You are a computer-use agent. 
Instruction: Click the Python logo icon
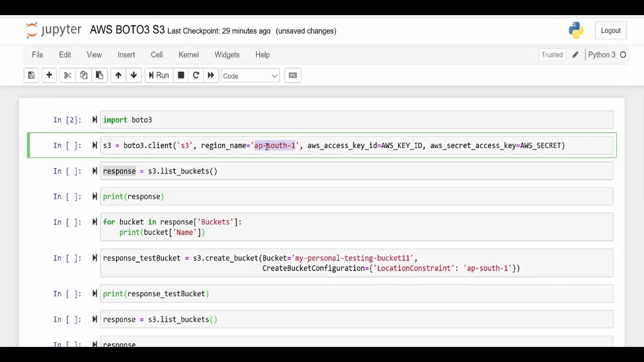(x=576, y=30)
